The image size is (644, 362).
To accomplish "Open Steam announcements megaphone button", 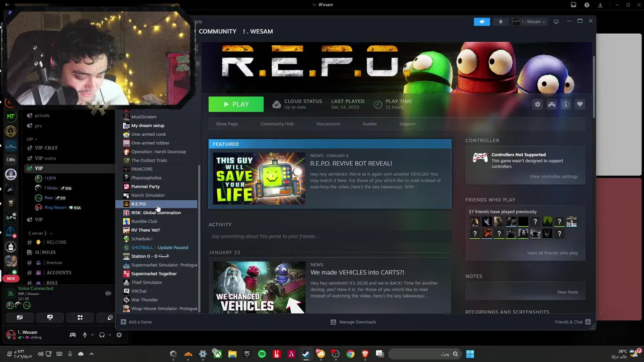I will pos(481,22).
